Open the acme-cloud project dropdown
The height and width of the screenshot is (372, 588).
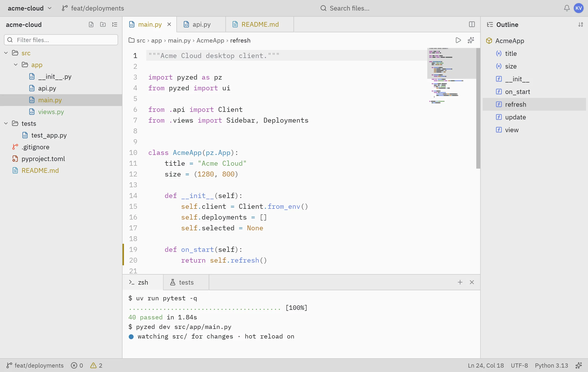click(30, 8)
